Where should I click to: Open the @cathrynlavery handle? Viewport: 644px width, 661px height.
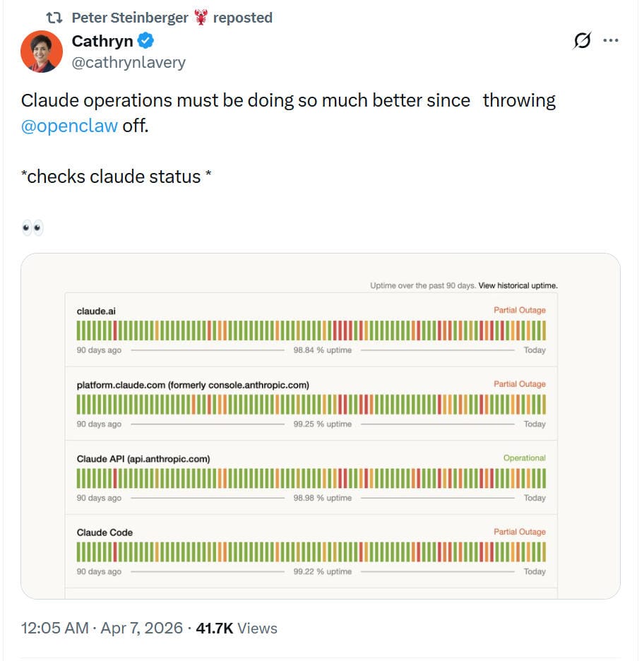pyautogui.click(x=129, y=62)
